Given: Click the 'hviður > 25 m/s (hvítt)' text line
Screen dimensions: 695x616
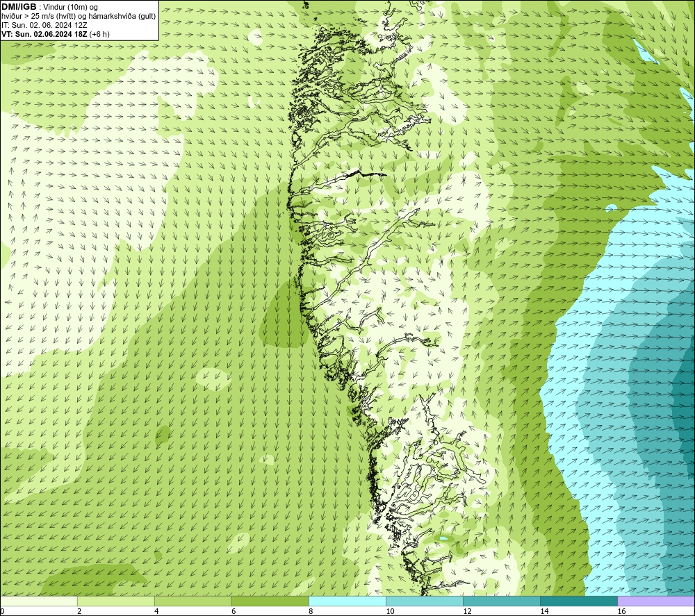Looking at the screenshot, I should pyautogui.click(x=79, y=17).
